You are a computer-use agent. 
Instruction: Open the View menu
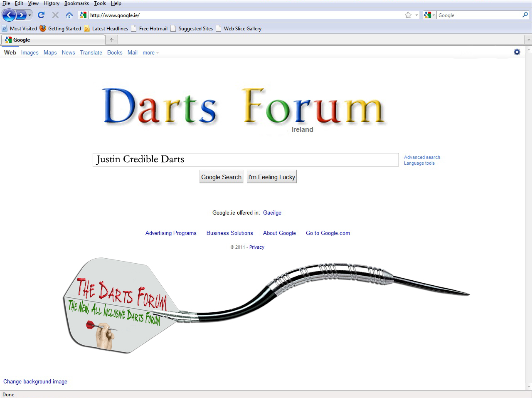coord(33,3)
